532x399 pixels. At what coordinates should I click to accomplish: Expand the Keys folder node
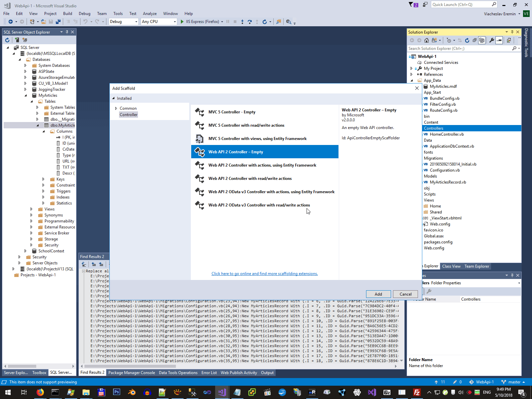tap(43, 179)
